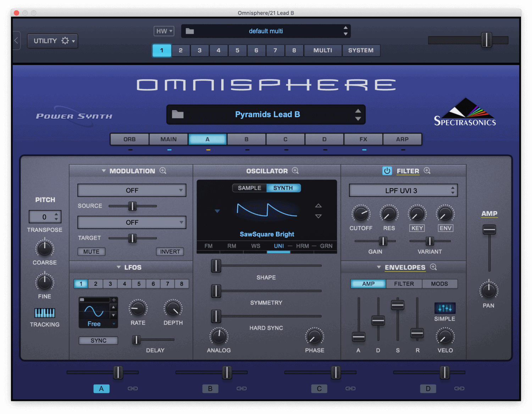The image size is (532, 414).
Task: Enable modulation Mute
Action: pos(92,252)
